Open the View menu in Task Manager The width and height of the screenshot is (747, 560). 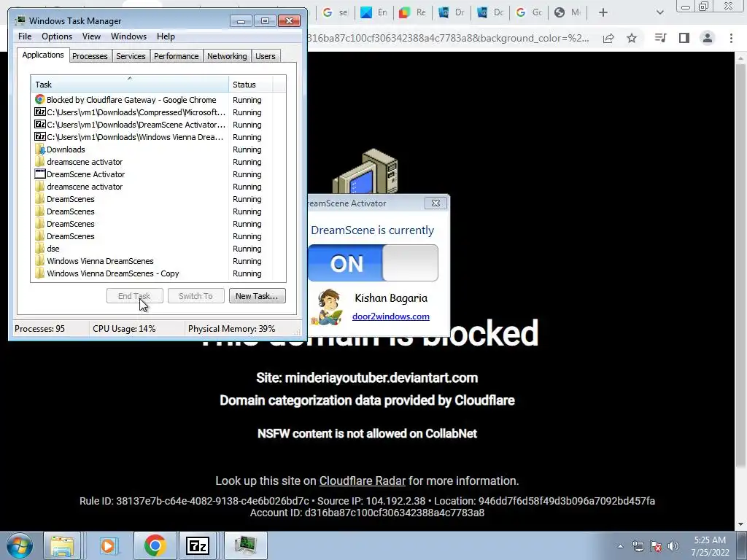tap(91, 36)
